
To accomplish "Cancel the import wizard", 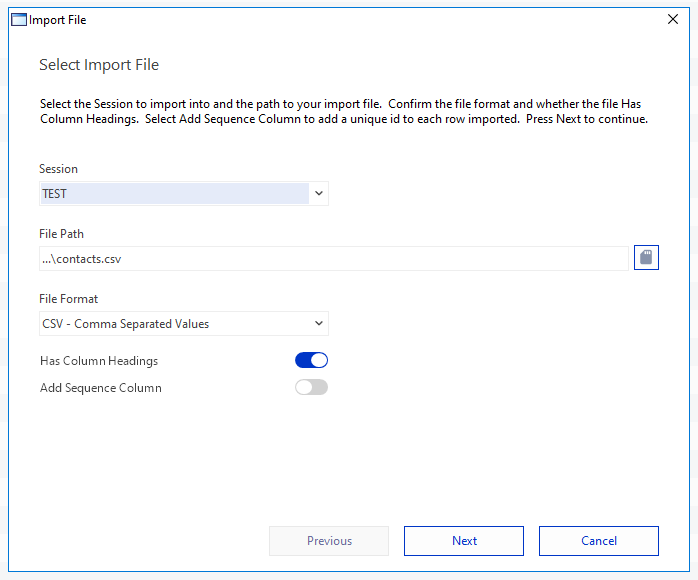I will pos(599,541).
